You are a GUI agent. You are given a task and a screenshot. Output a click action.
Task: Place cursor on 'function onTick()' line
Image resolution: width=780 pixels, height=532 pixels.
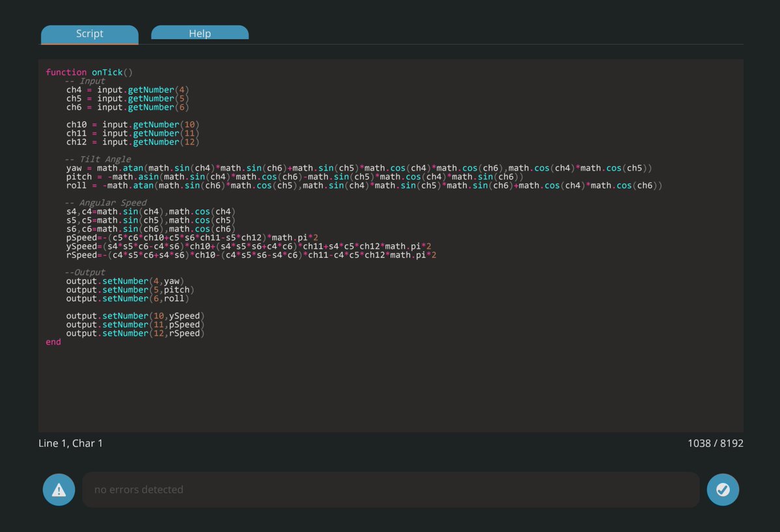(x=89, y=72)
